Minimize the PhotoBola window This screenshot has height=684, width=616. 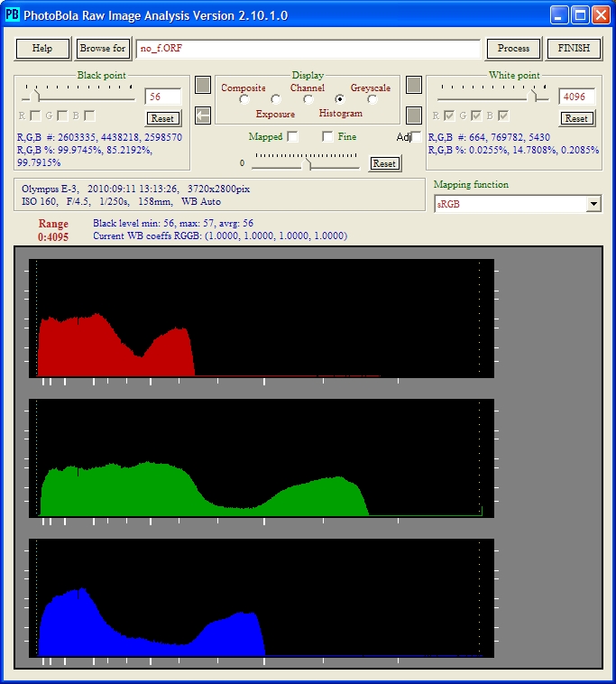click(559, 15)
